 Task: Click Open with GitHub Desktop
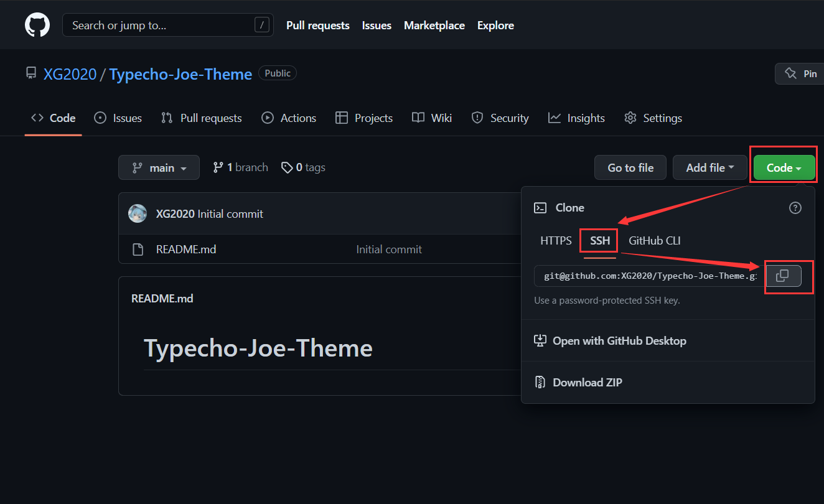pyautogui.click(x=611, y=341)
